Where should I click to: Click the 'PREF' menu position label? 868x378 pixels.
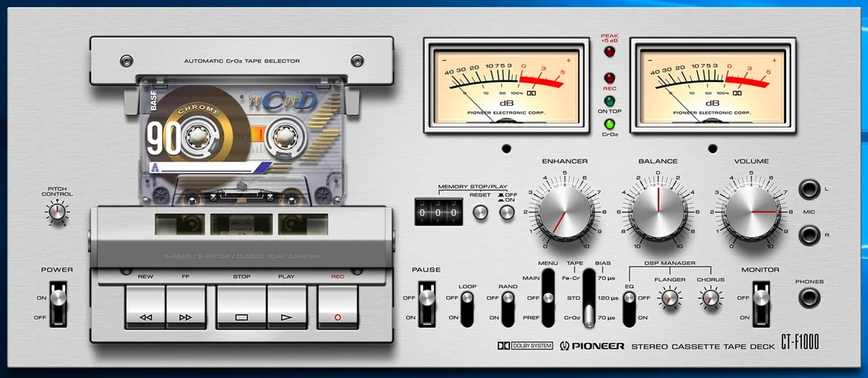(x=532, y=318)
